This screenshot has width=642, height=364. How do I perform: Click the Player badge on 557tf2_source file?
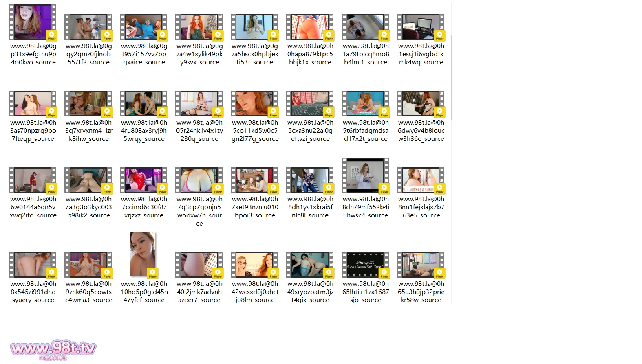tap(107, 35)
